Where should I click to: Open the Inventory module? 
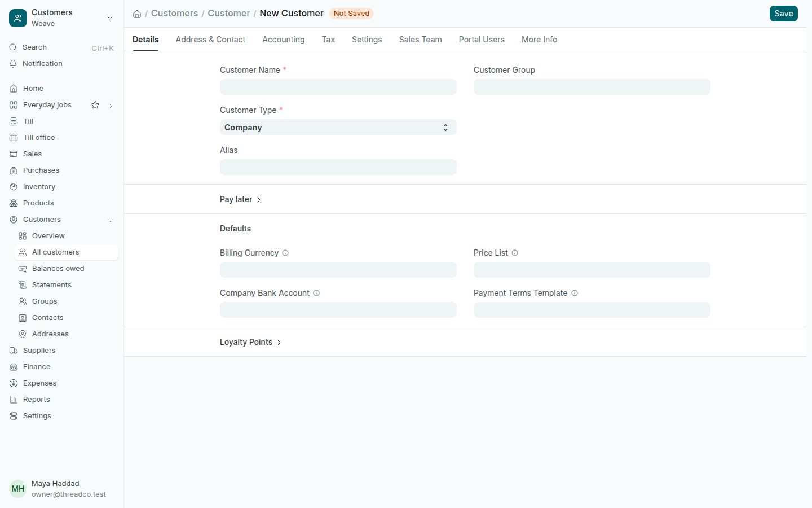tap(61, 187)
